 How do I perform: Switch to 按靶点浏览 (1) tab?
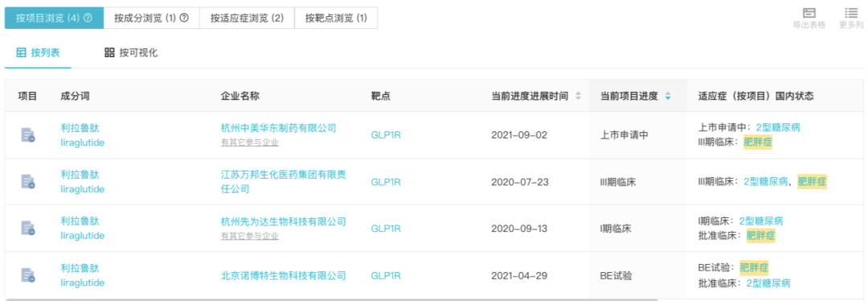(336, 19)
